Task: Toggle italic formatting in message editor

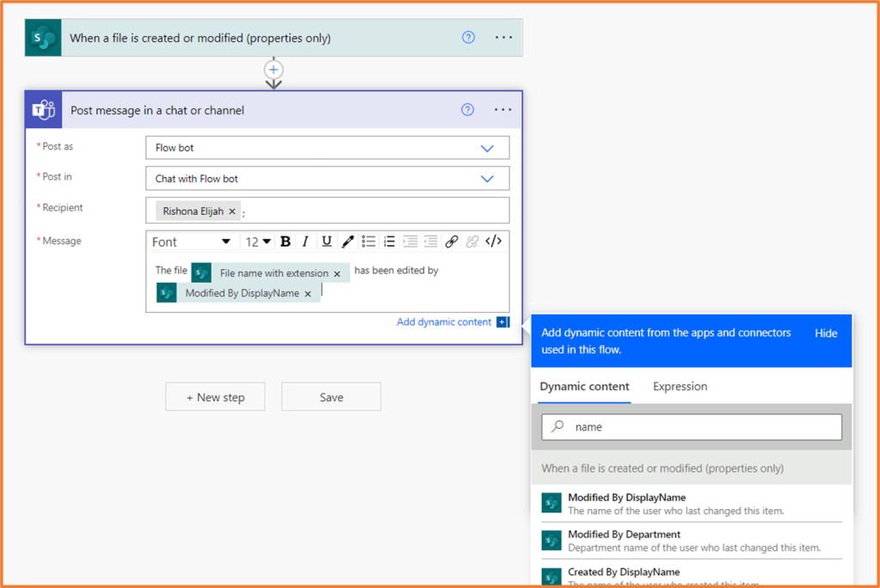Action: click(305, 242)
